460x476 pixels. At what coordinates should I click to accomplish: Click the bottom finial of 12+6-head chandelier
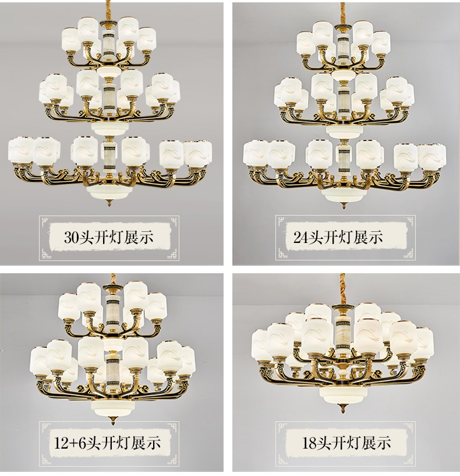point(113,421)
